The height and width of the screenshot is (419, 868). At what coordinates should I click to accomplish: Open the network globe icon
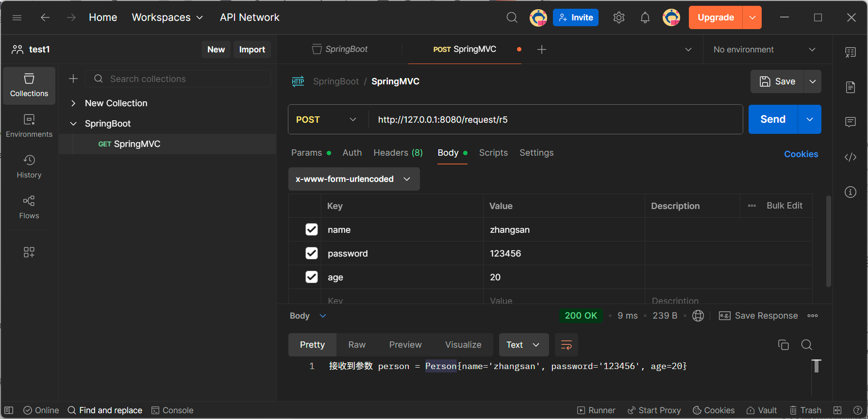click(698, 316)
